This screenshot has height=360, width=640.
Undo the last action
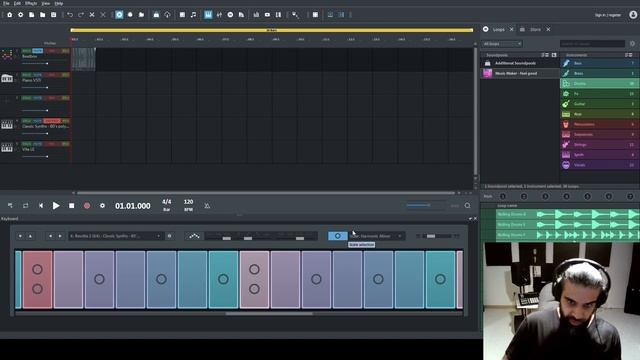[x=70, y=15]
